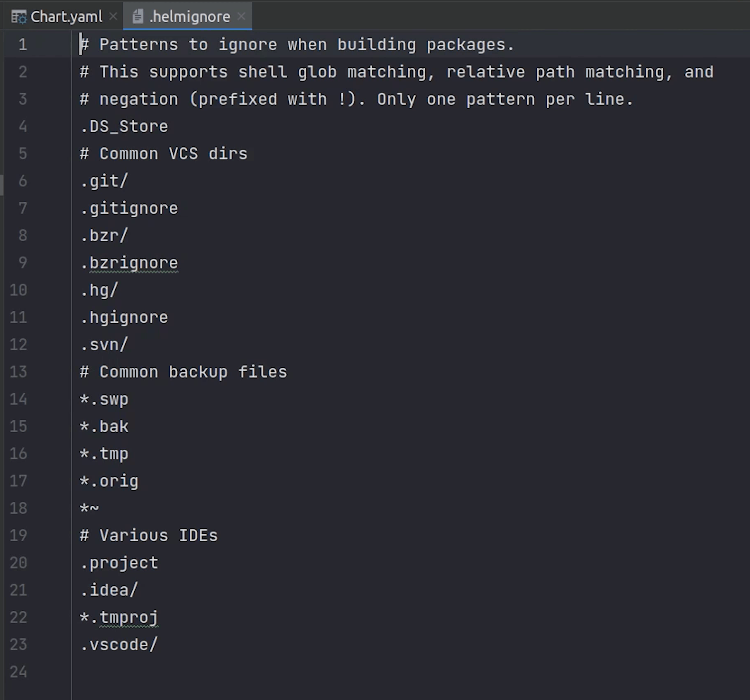Screen dimensions: 750x700
Task: Close the Chart.yaml tab
Action: pyautogui.click(x=113, y=17)
